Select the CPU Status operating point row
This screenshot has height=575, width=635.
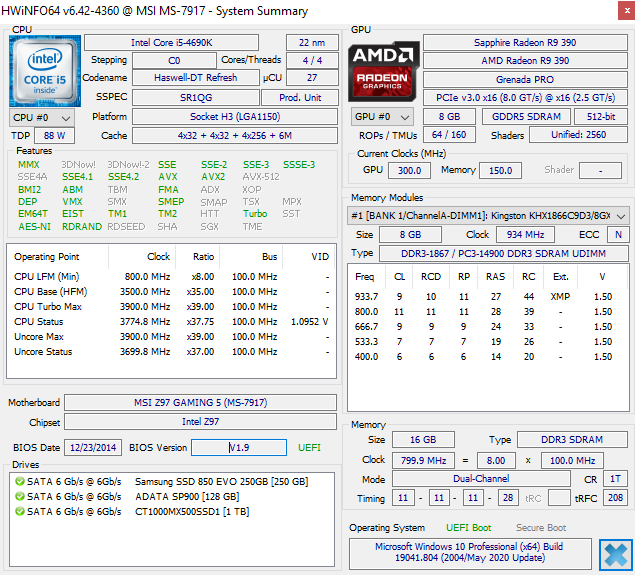click(171, 322)
